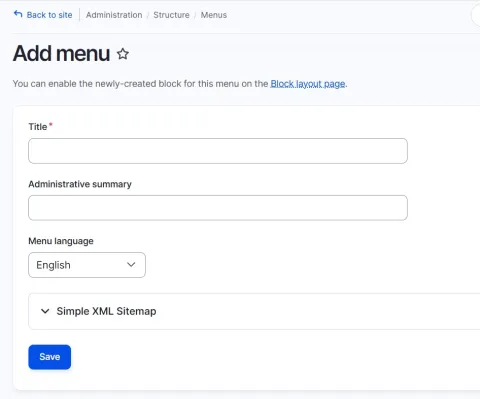Click the Add menu heading text
Screen dimensions: 480x399
(61, 54)
